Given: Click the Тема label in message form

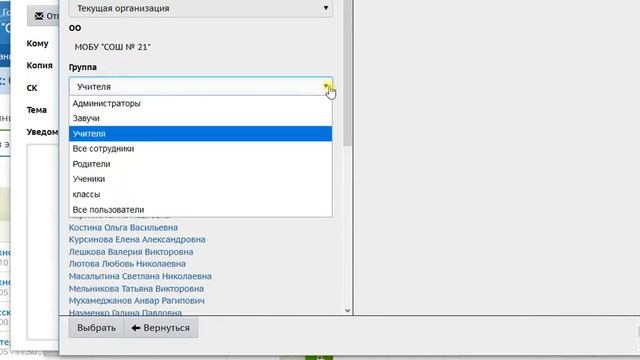Looking at the screenshot, I should pos(37,110).
